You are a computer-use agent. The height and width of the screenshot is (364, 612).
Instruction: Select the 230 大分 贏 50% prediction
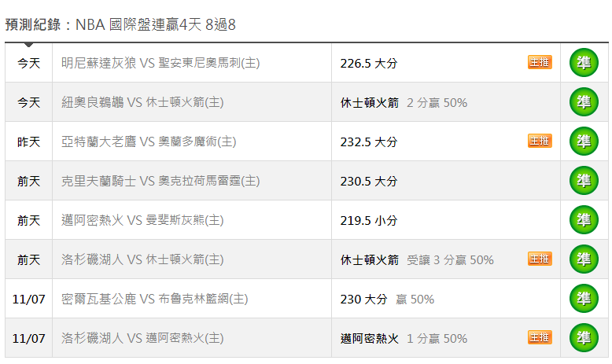click(387, 300)
